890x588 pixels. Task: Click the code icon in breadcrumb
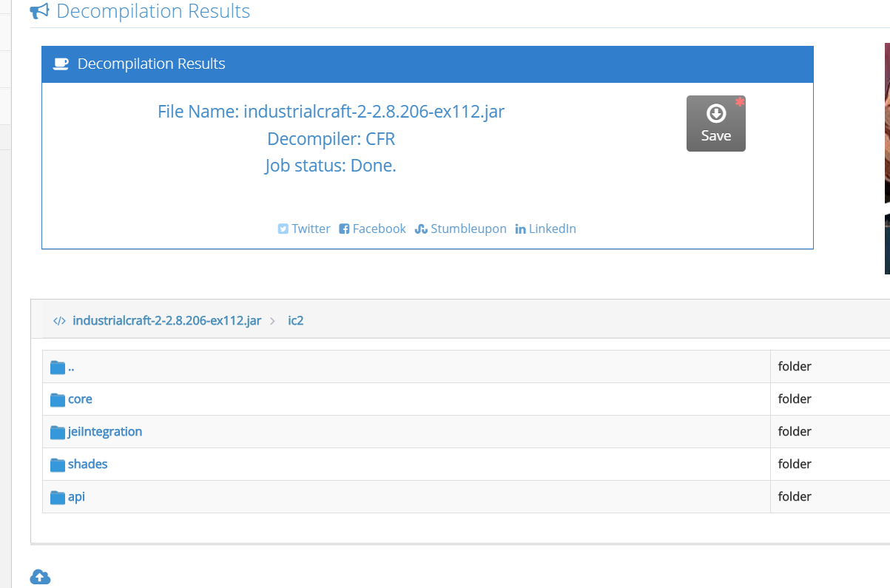(x=59, y=321)
